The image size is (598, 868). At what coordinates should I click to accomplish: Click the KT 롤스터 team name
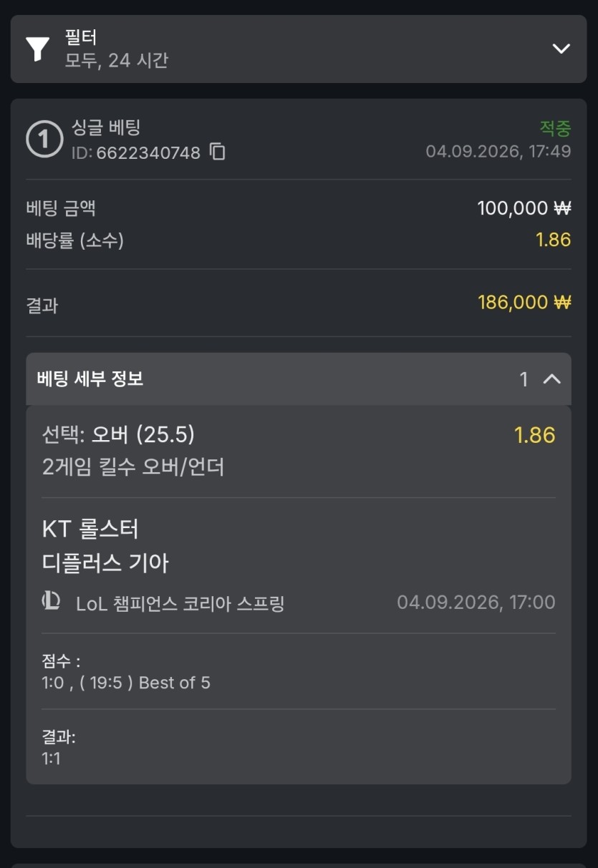(x=90, y=530)
